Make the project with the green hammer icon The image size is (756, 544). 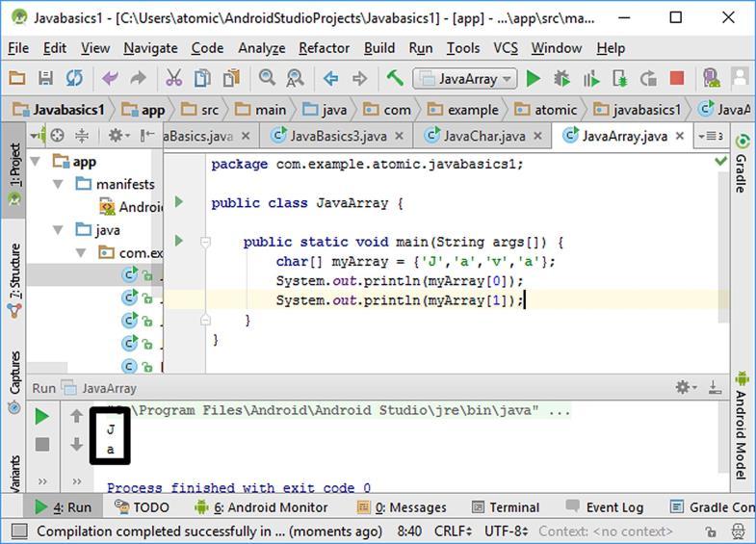tap(395, 78)
